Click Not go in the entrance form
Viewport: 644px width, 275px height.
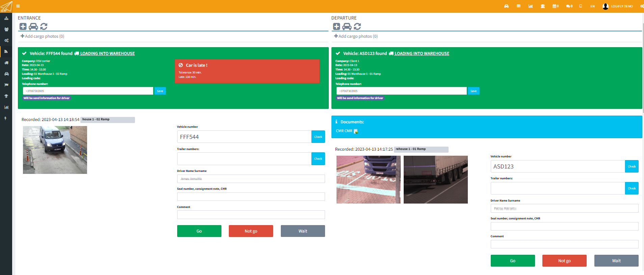tap(251, 231)
